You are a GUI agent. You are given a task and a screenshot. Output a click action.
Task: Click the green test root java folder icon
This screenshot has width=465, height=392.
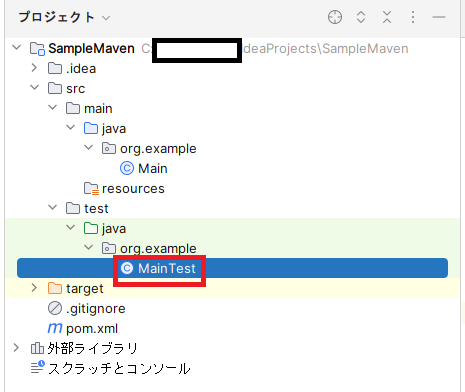(91, 228)
